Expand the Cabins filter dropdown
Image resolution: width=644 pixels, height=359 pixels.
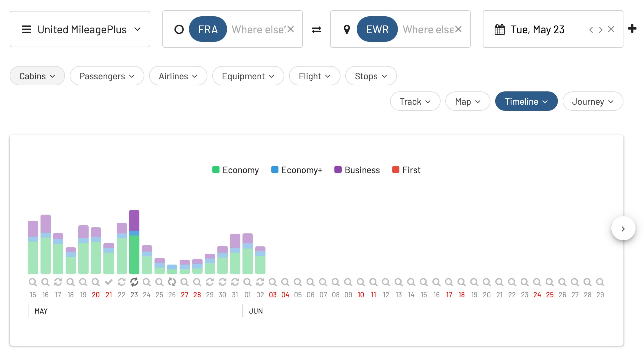[37, 76]
